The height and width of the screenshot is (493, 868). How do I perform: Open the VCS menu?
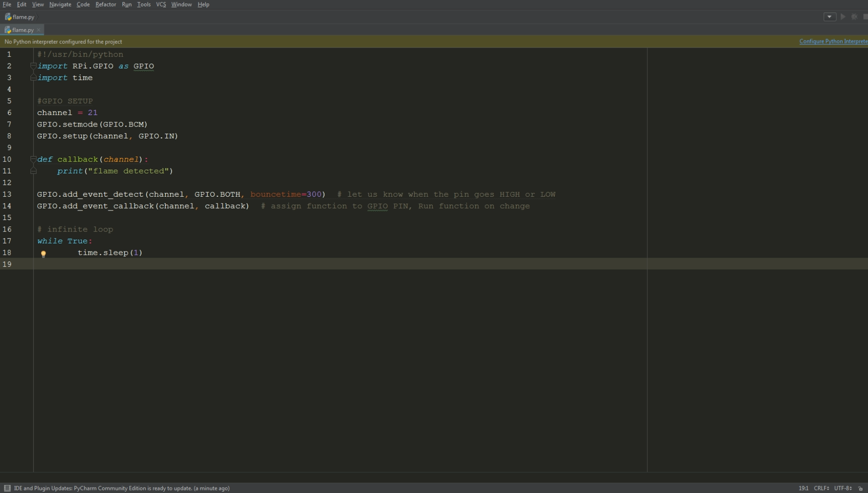161,5
